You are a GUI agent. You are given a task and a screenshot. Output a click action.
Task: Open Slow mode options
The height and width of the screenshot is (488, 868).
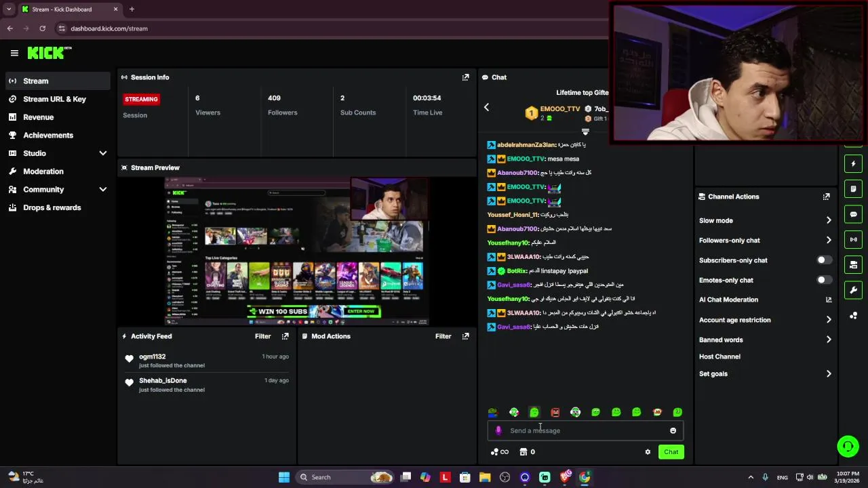coord(765,220)
